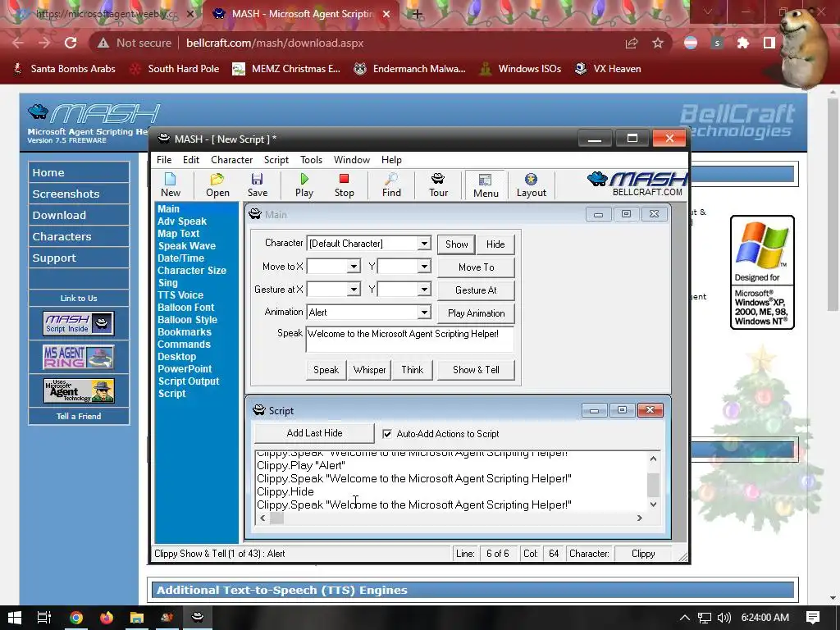Click the Gesture At button
The width and height of the screenshot is (840, 630).
pyautogui.click(x=477, y=290)
